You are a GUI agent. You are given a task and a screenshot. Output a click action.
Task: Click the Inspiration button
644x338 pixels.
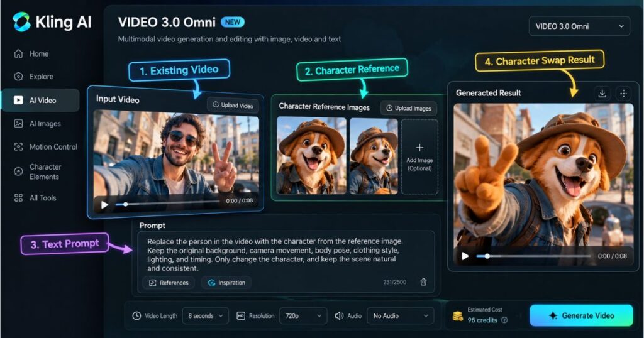(226, 283)
